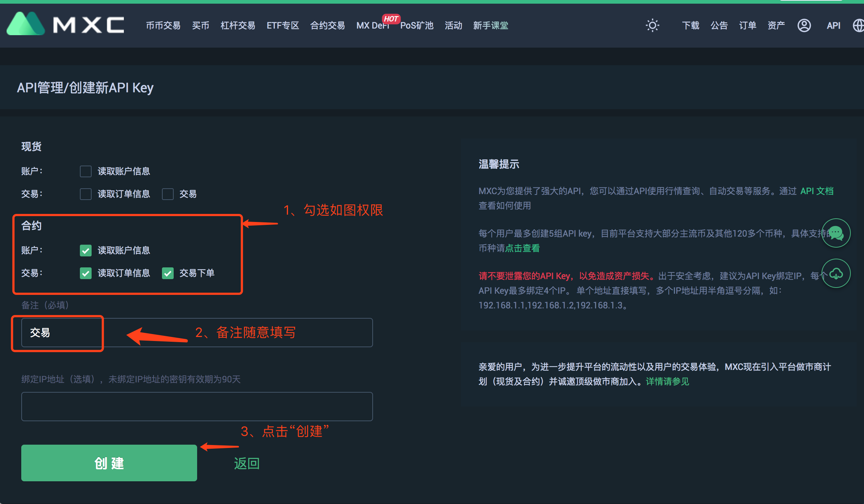The image size is (864, 504).
Task: Click the 返回 link
Action: (247, 463)
